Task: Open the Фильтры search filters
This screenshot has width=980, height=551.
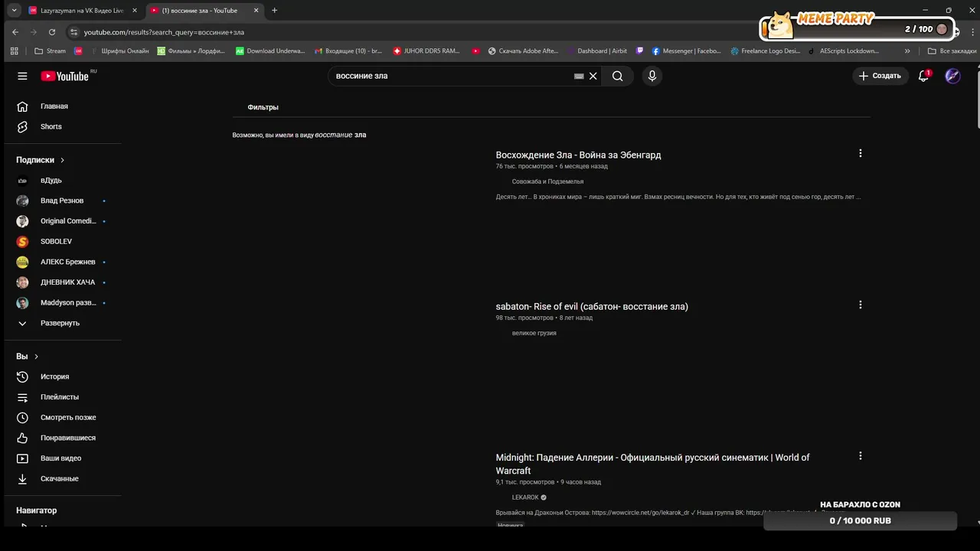Action: pos(263,107)
